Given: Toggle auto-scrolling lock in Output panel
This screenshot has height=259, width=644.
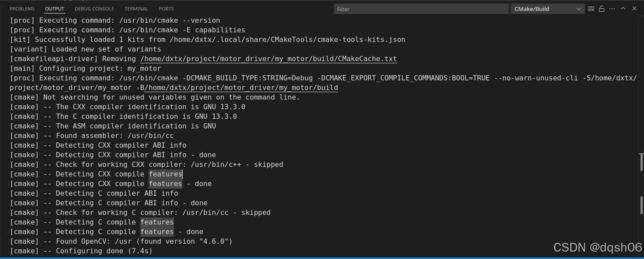Looking at the screenshot, I should (601, 8).
